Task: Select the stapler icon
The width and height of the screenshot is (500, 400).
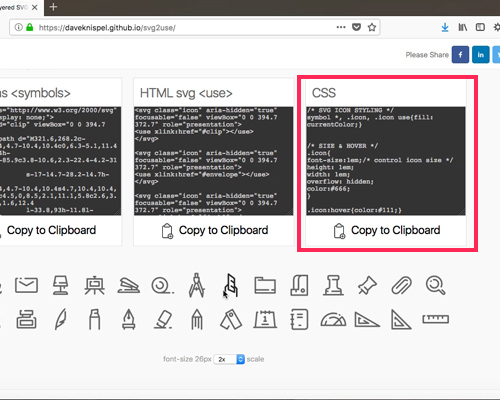Action: pyautogui.click(x=129, y=286)
